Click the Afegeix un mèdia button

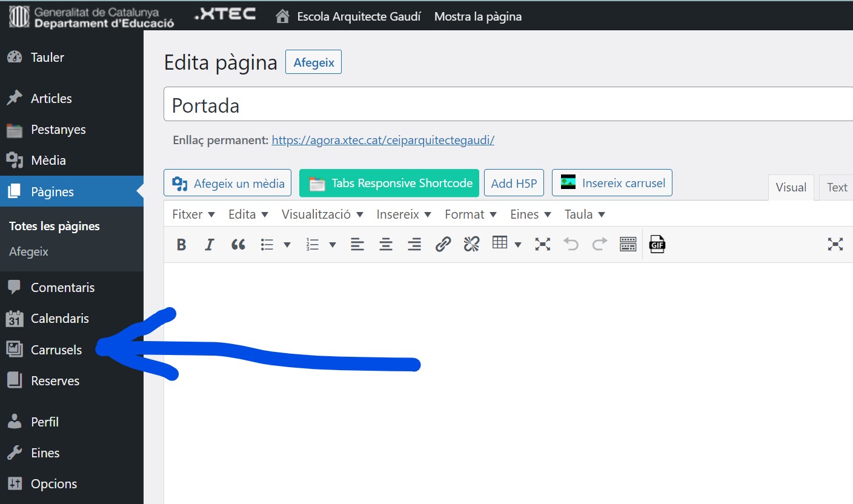coord(228,184)
